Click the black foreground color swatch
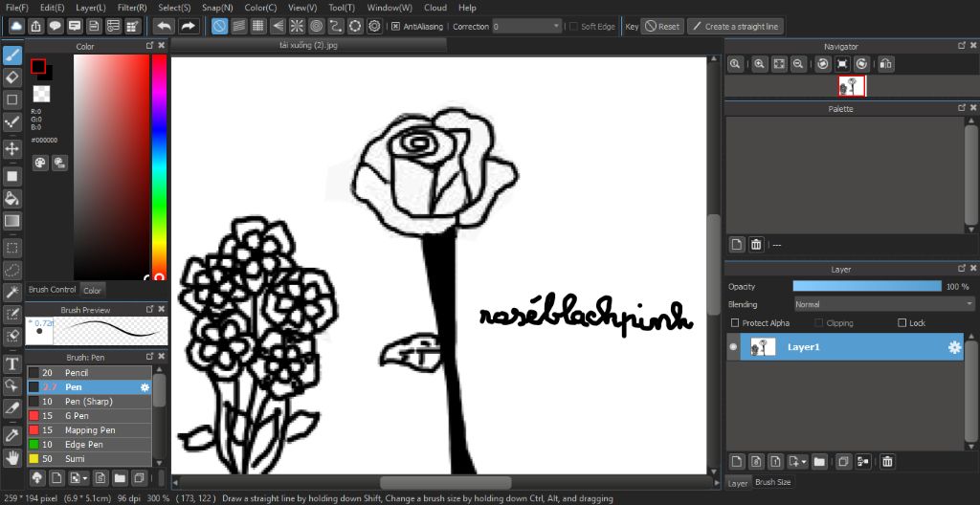Image resolution: width=980 pixels, height=505 pixels. (x=38, y=66)
